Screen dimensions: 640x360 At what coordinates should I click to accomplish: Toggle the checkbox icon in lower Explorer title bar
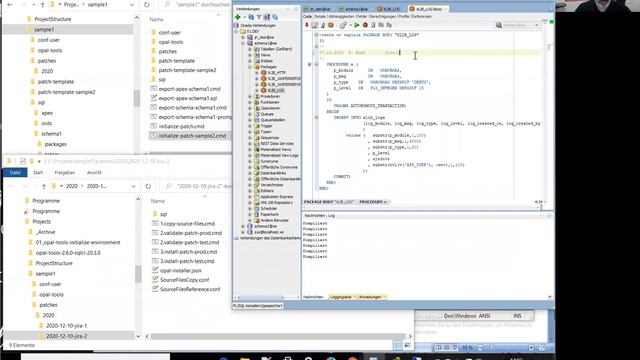coord(22,161)
